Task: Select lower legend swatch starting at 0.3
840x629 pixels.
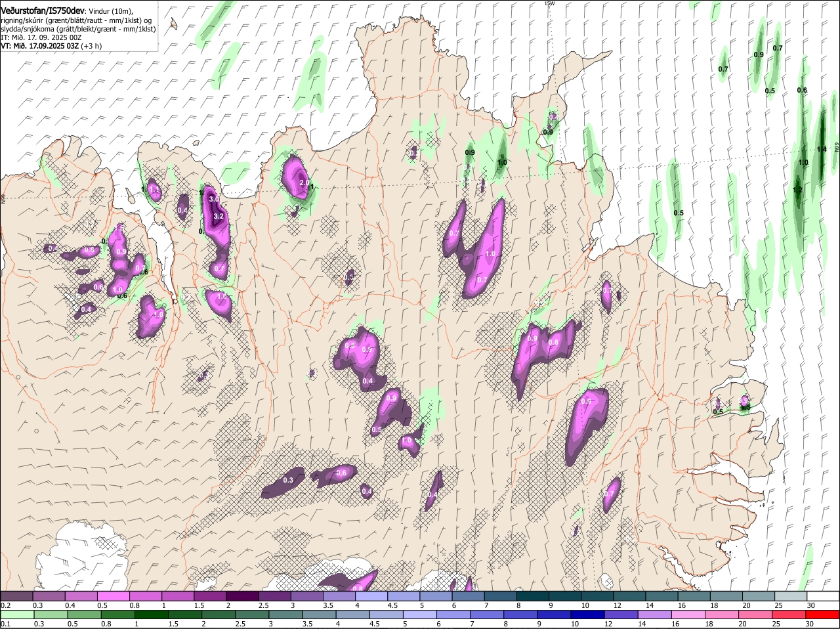Action: [x=51, y=615]
